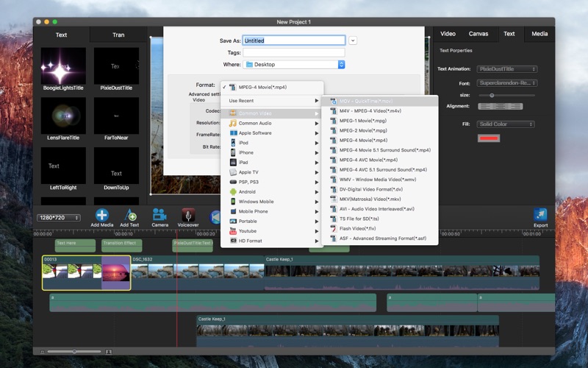Select the Apple TV device icon
The width and height of the screenshot is (588, 368).
coord(233,172)
